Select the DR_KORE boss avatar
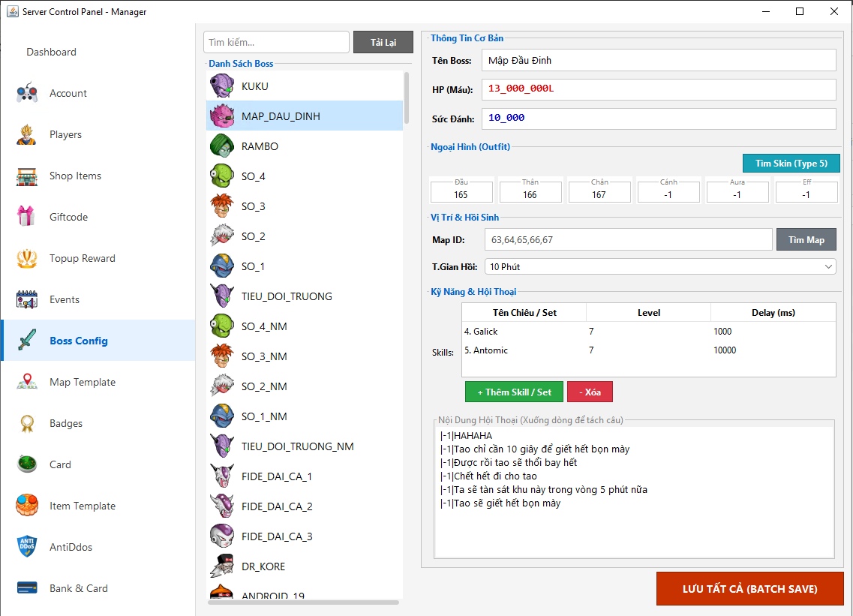This screenshot has height=616, width=853. click(x=222, y=566)
